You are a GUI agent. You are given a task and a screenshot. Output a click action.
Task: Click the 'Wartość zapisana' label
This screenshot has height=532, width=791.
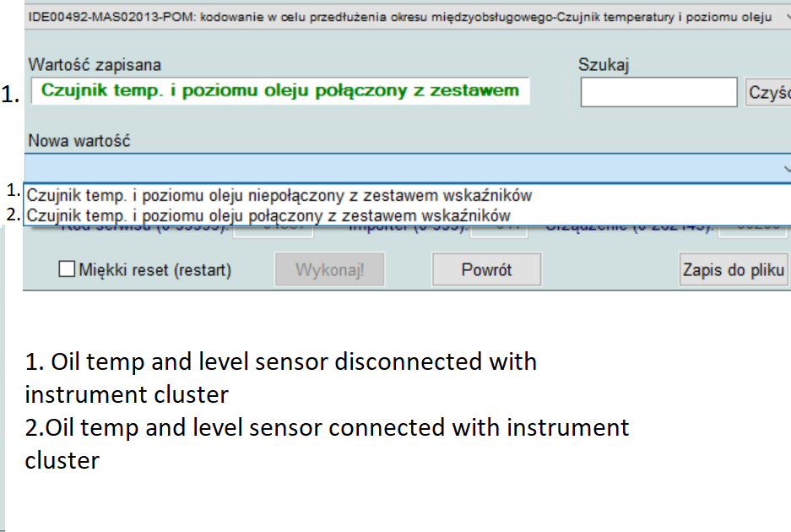(x=95, y=65)
